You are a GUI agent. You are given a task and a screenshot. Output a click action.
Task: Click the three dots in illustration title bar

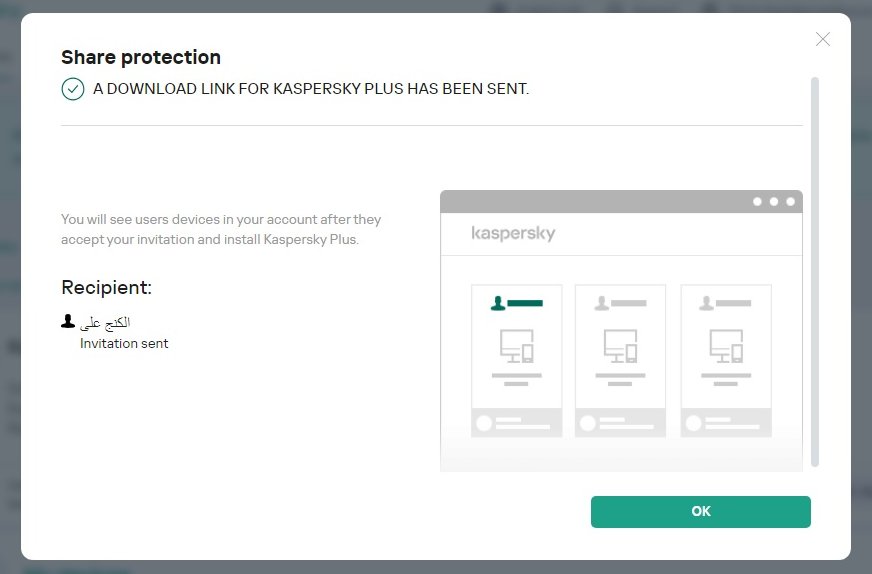[774, 202]
